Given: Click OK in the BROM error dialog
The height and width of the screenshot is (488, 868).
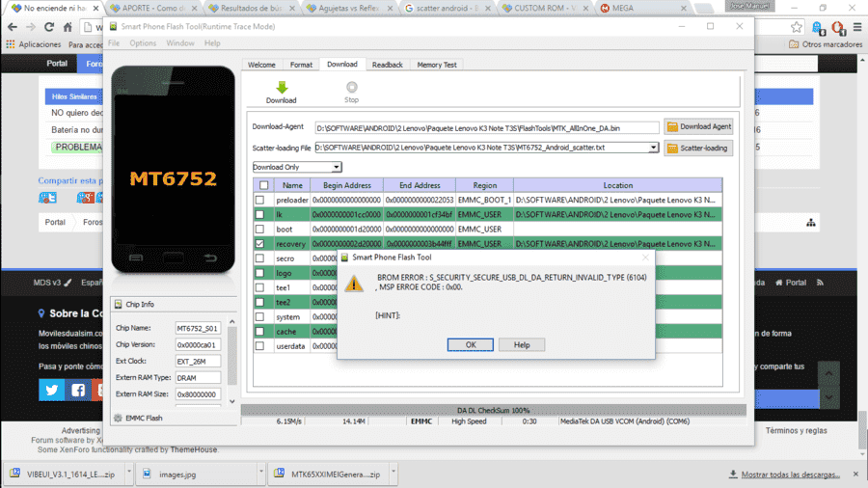Looking at the screenshot, I should pyautogui.click(x=471, y=344).
